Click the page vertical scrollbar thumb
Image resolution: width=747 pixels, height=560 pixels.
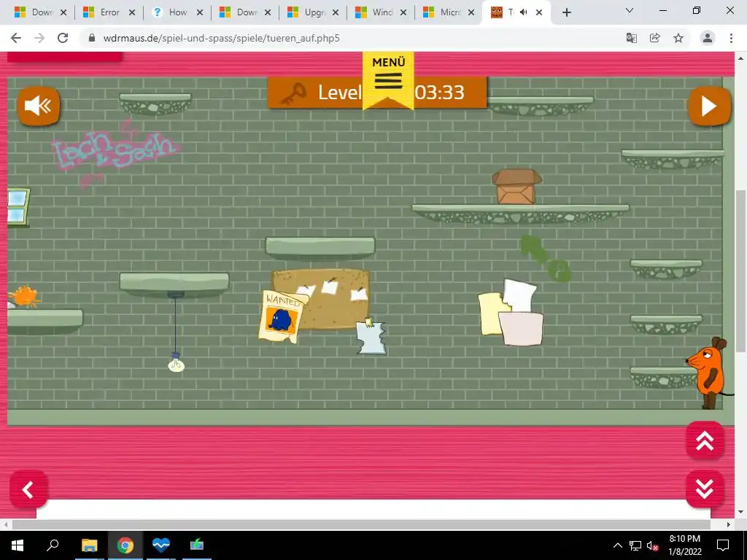click(x=740, y=271)
